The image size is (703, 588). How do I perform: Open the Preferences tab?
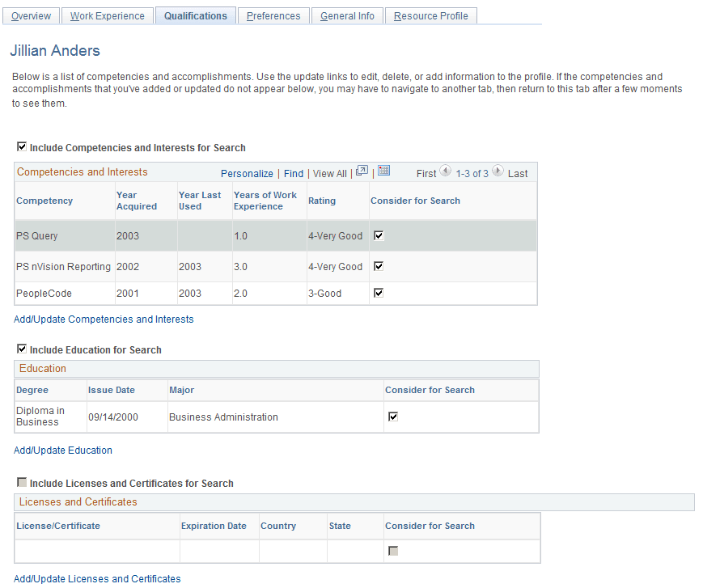point(273,15)
